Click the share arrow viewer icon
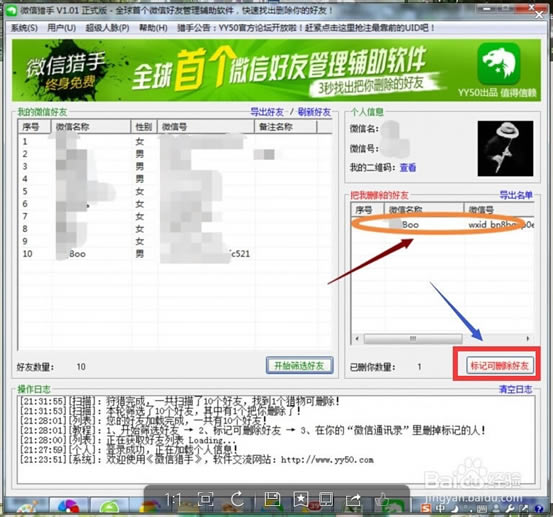 pos(353,500)
